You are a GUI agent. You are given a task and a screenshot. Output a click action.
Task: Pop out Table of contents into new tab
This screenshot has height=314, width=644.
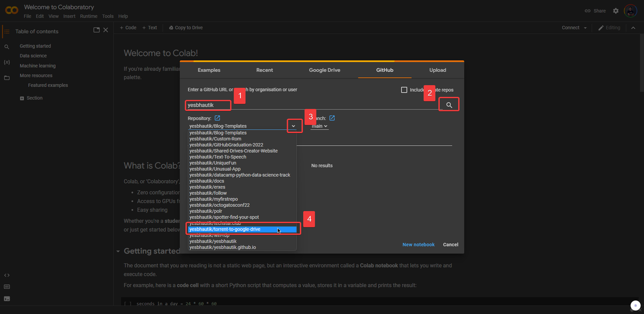[97, 30]
